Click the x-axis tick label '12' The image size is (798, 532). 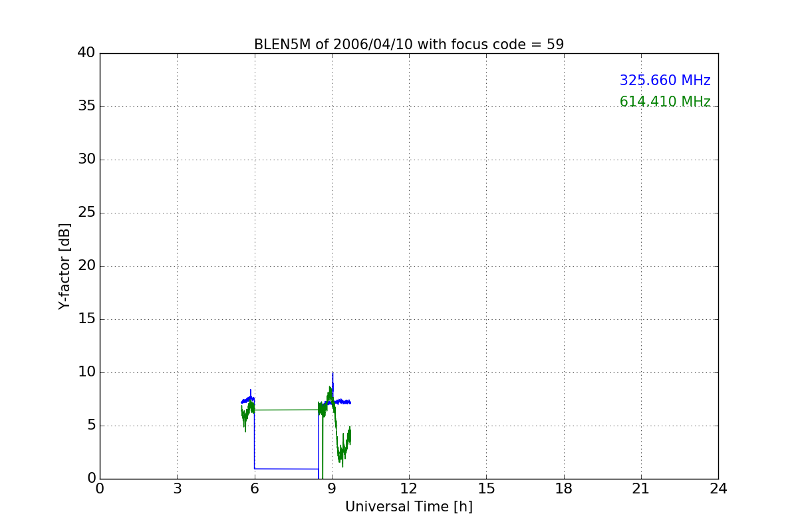[x=409, y=489]
